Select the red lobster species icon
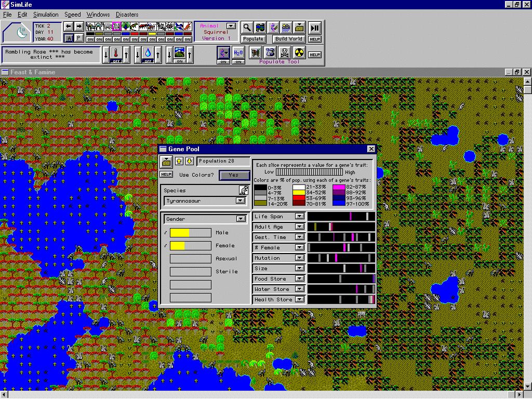This screenshot has width=532, height=399. click(x=187, y=26)
